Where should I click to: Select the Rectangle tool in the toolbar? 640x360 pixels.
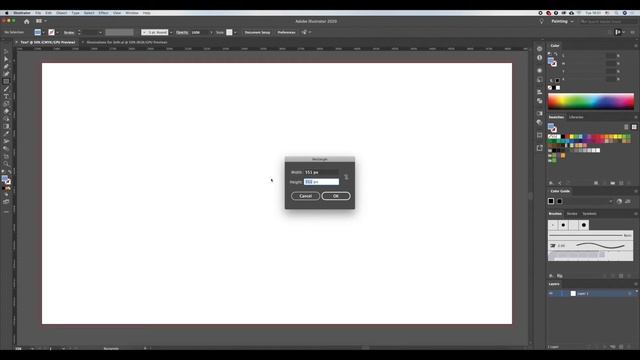point(6,81)
